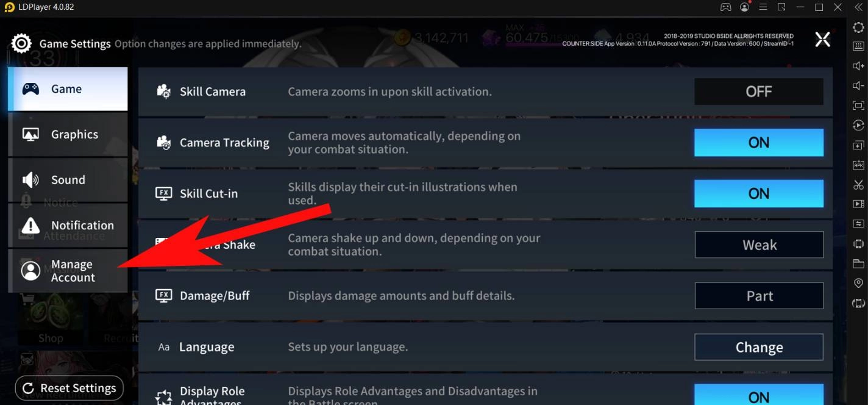Open the gamepad icon in title bar

click(x=725, y=7)
